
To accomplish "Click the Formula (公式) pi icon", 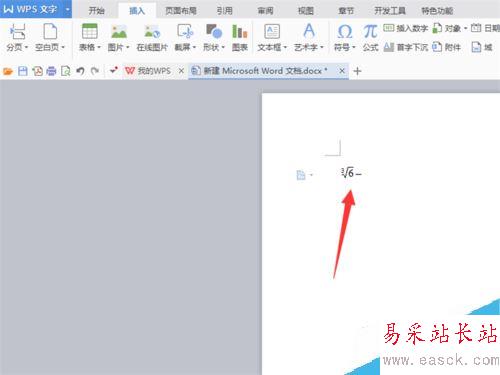I will (370, 32).
